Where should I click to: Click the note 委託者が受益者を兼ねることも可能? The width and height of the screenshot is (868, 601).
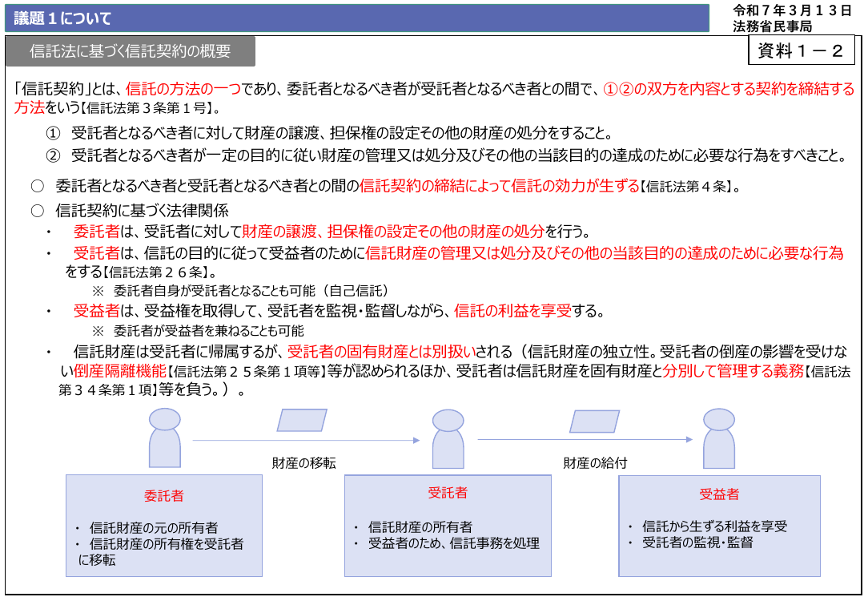coord(198,331)
